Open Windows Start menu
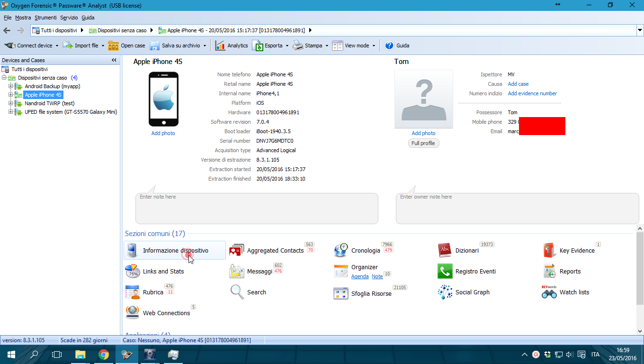 pos(11,354)
